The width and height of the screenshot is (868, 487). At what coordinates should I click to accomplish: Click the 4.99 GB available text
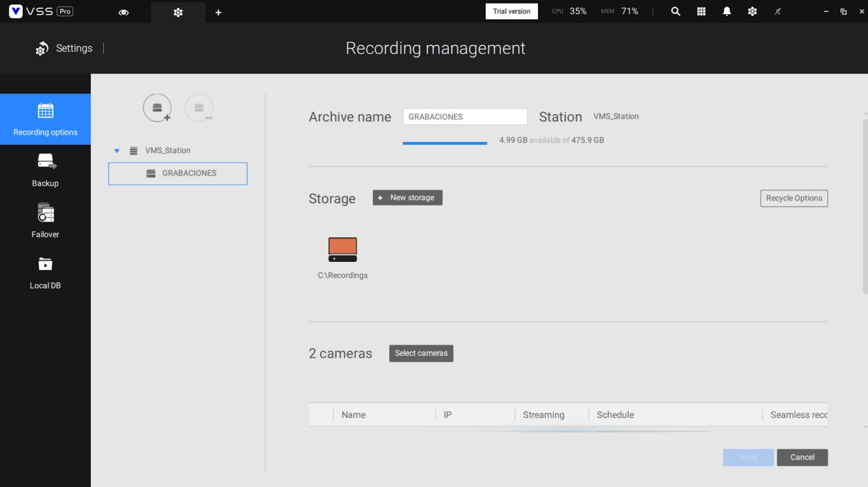click(552, 140)
